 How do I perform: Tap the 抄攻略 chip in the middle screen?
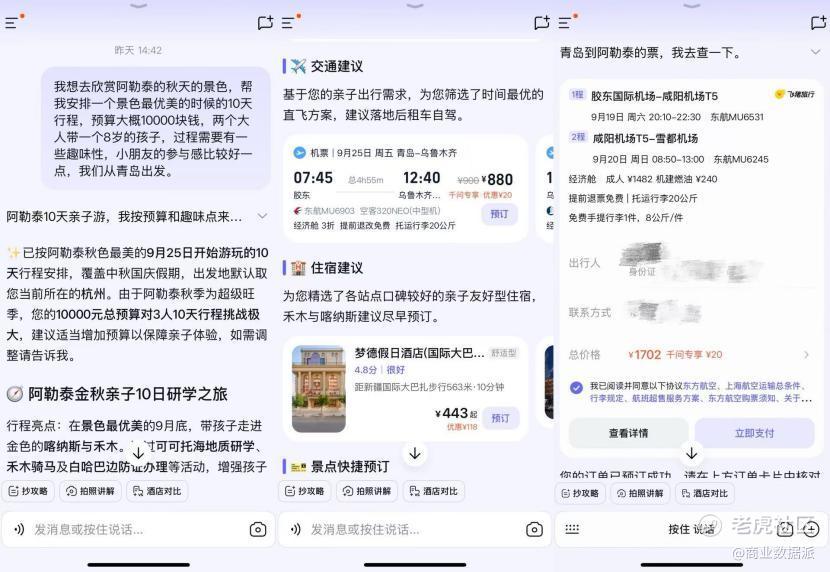[305, 491]
